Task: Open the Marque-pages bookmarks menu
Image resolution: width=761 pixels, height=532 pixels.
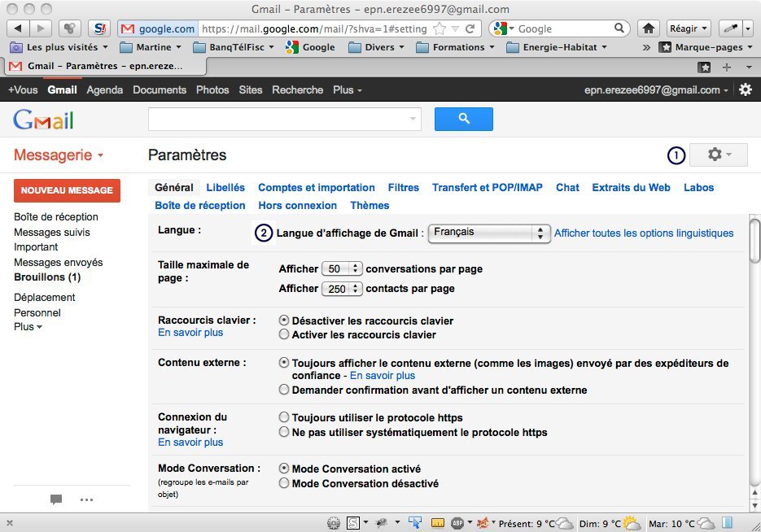Action: click(x=706, y=47)
